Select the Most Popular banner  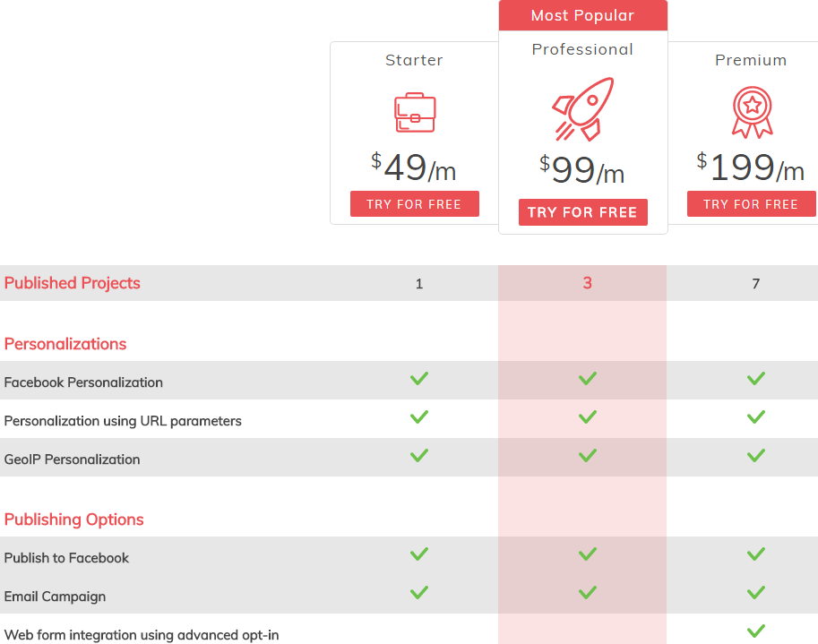[583, 15]
